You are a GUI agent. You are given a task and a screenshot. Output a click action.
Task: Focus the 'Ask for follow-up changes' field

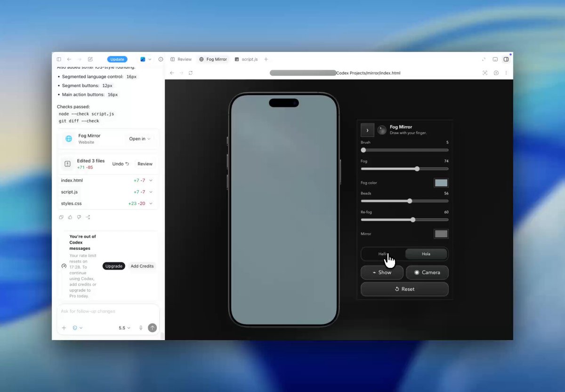tap(108, 311)
